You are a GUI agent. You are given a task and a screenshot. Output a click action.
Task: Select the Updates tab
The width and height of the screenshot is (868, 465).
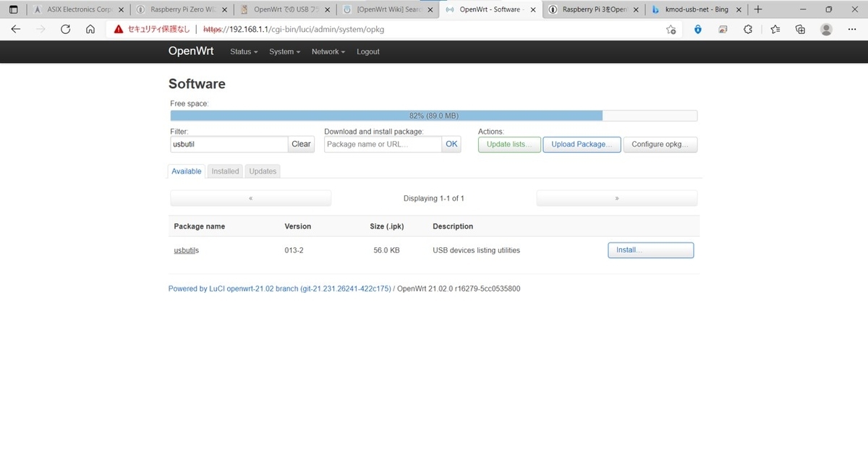coord(263,171)
